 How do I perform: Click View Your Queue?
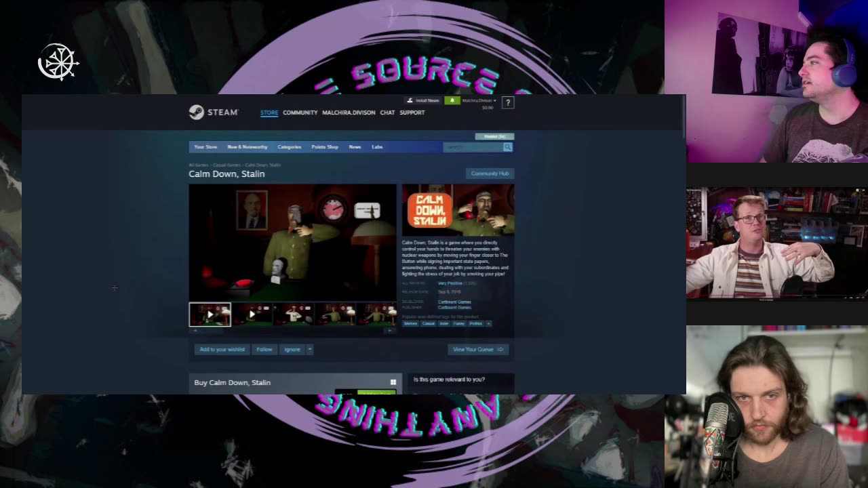[478, 349]
